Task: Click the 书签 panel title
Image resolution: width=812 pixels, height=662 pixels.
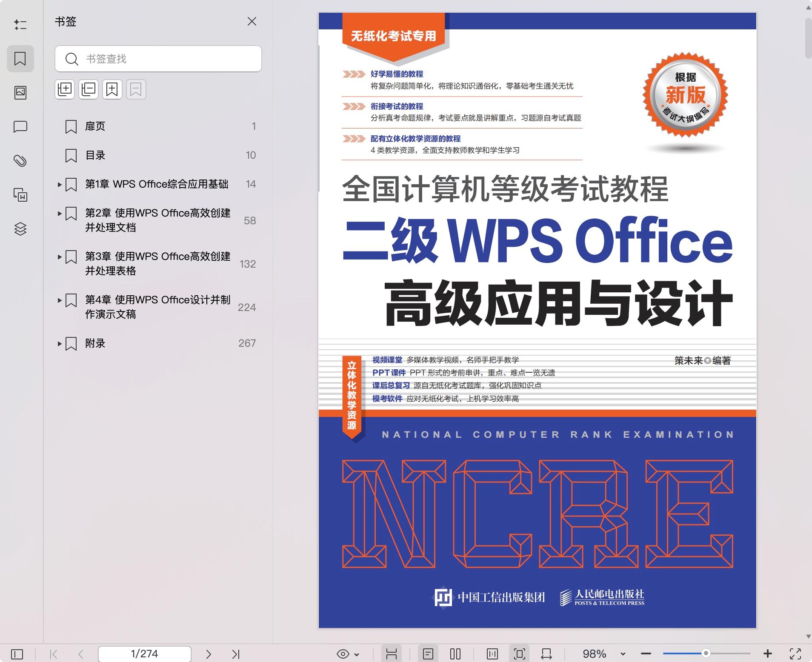Action: 66,22
